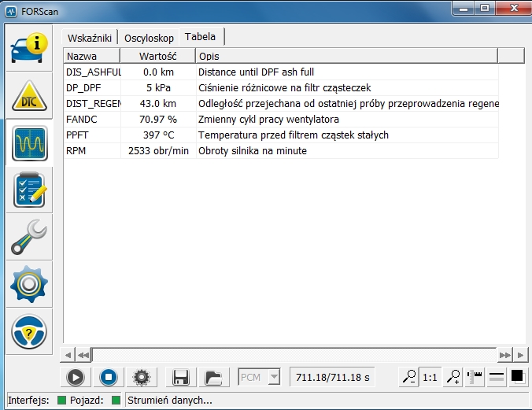Start data recording with play button
532x410 pixels.
(76, 377)
